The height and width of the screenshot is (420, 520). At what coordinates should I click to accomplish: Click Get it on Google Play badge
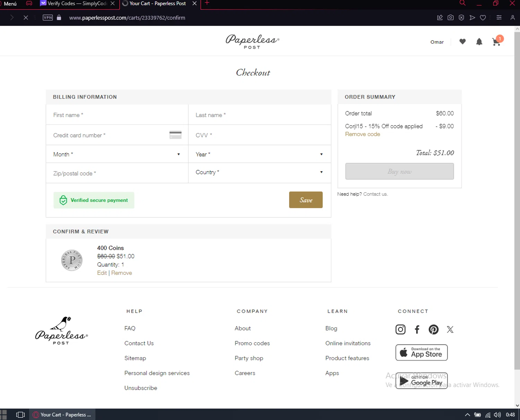(x=422, y=381)
